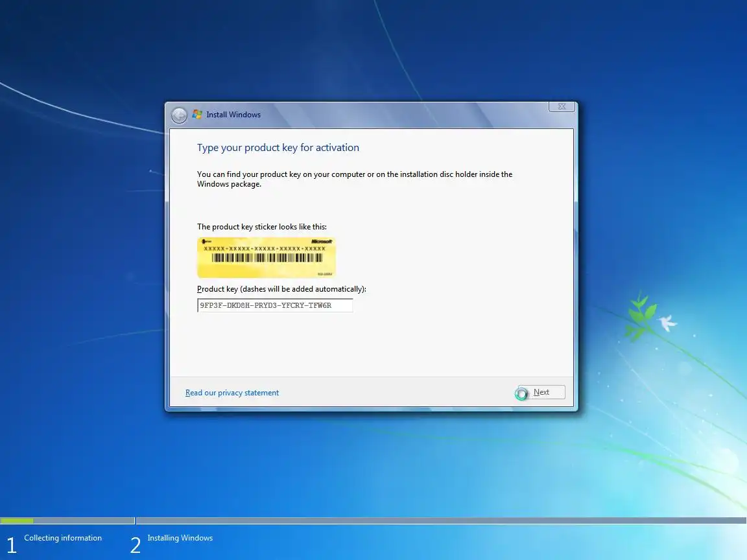Click the "Install Windows" title text
This screenshot has height=560, width=747.
point(233,115)
